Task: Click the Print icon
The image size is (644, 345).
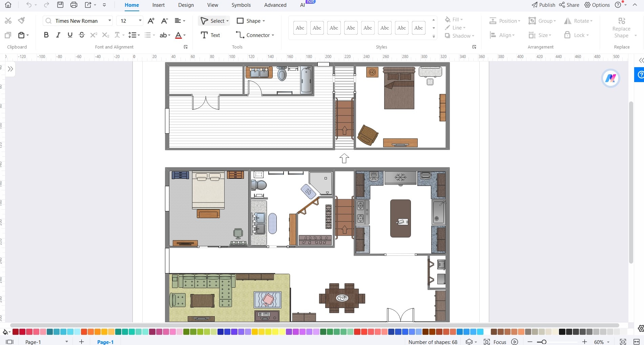Action: [74, 5]
